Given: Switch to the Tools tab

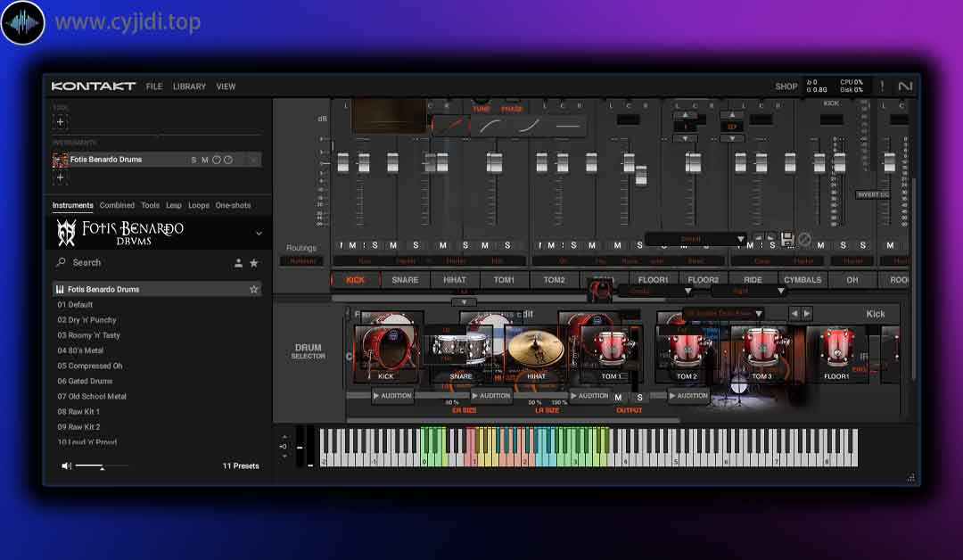Looking at the screenshot, I should (x=150, y=205).
